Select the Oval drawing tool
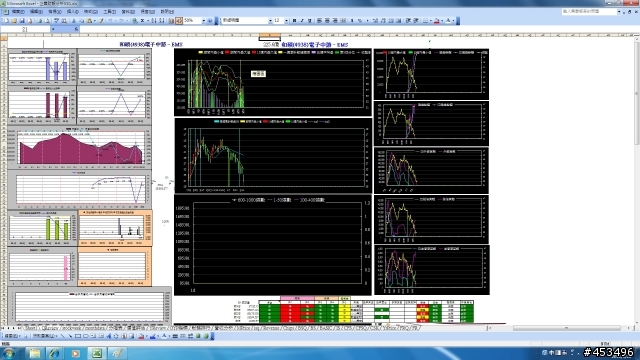640x360 pixels. point(86,336)
